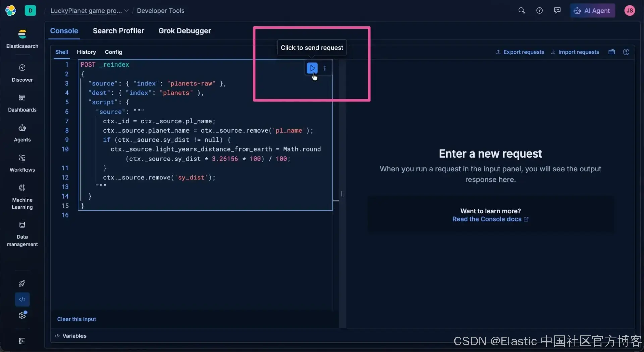Click the Developer Tools breadcrumb

(x=161, y=11)
